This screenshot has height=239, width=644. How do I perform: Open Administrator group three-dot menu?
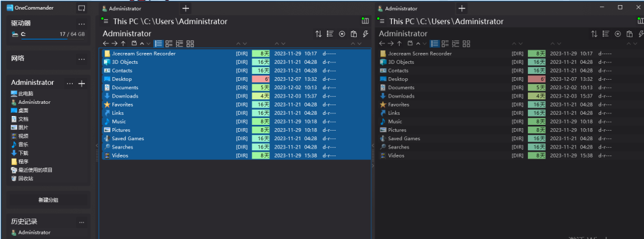tap(70, 83)
